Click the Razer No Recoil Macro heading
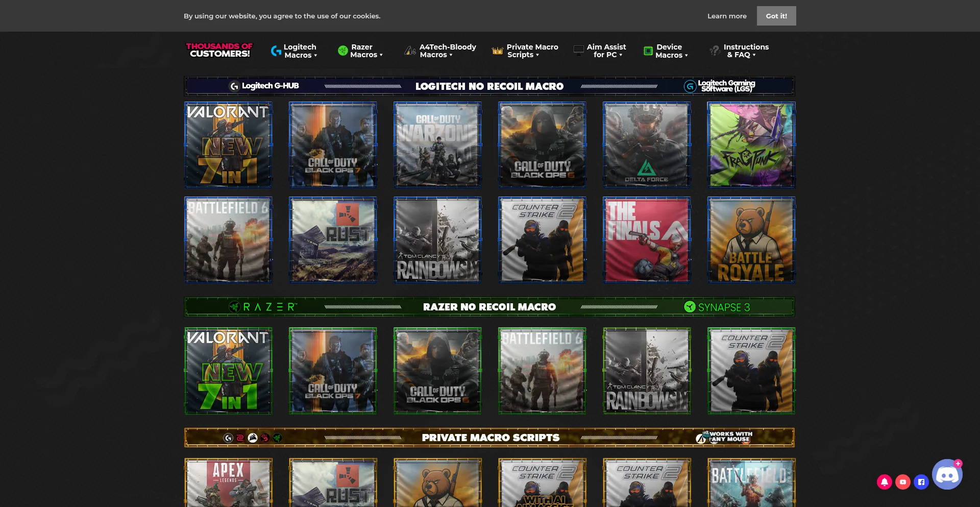The width and height of the screenshot is (980, 507). [x=489, y=307]
